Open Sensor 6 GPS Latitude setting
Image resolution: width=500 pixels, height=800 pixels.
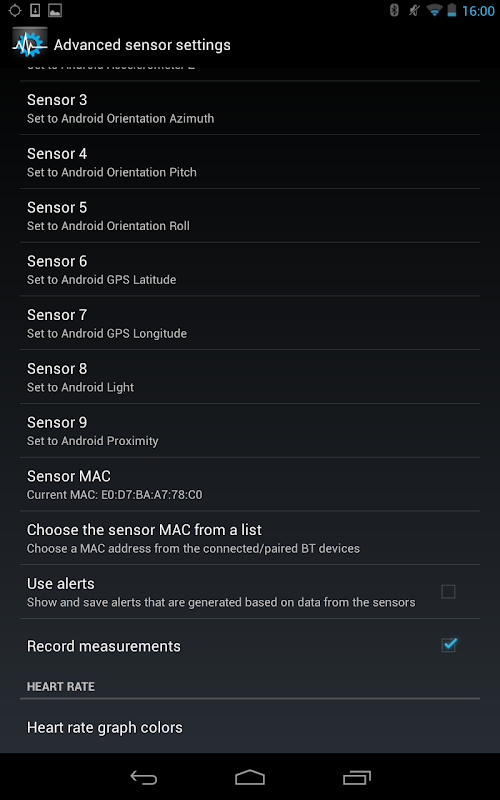click(250, 269)
